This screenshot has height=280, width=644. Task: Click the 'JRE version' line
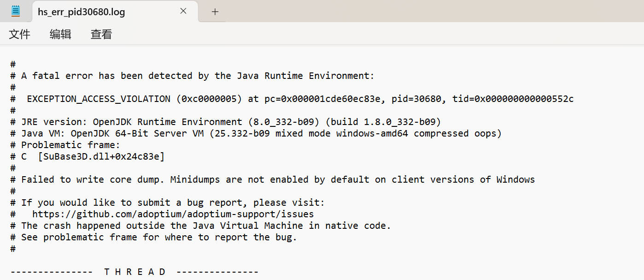pos(226,122)
